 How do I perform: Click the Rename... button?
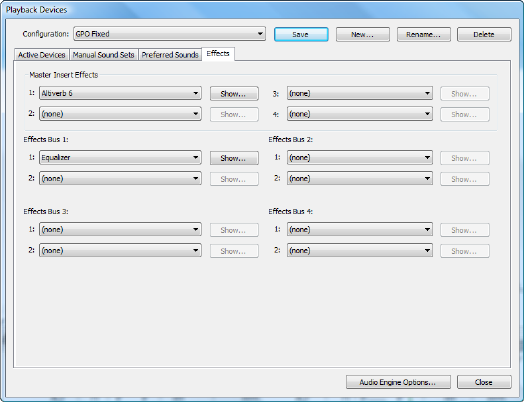click(x=423, y=34)
